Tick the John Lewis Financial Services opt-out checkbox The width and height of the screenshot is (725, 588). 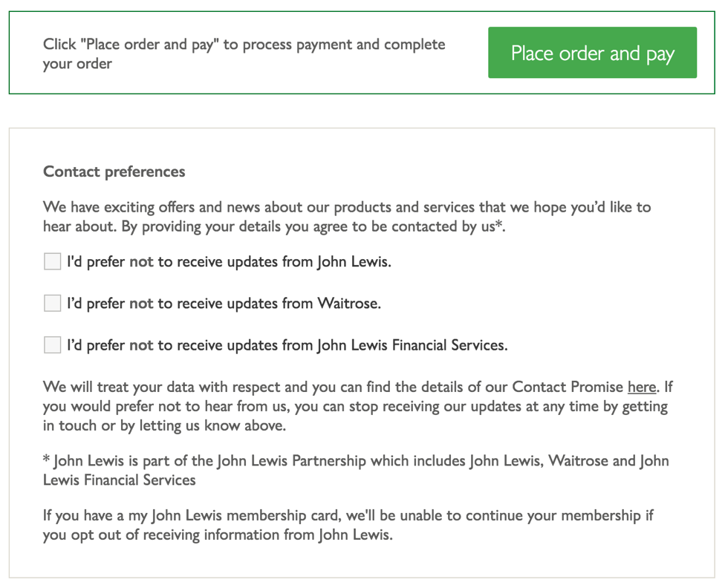(52, 344)
